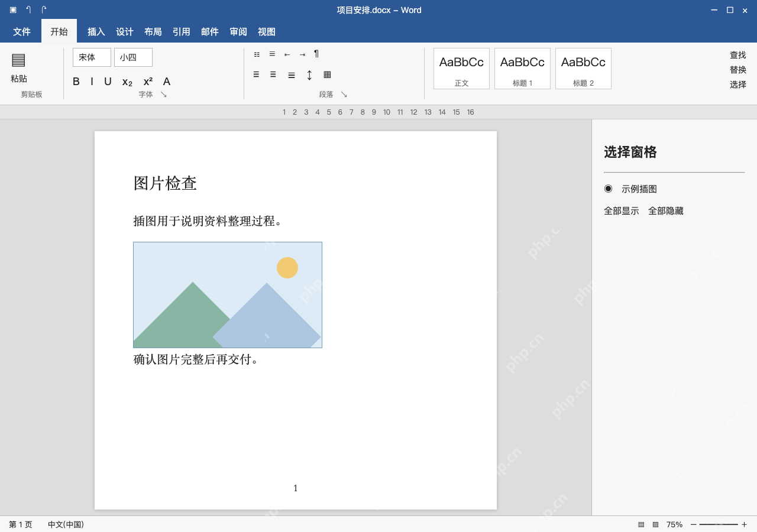The height and width of the screenshot is (532, 757).
Task: Open the 字体 dialog launcher arrow
Action: coord(164,94)
